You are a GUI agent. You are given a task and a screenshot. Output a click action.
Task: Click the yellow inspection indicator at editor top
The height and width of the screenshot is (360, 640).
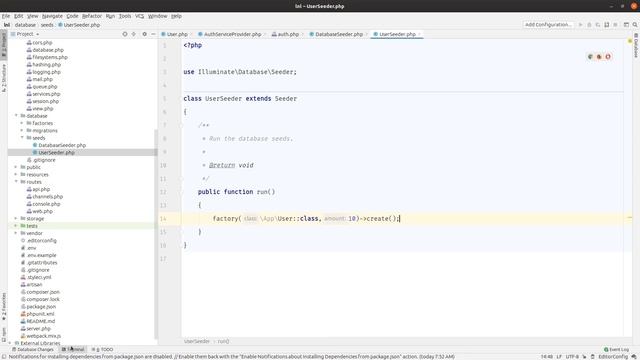[630, 41]
